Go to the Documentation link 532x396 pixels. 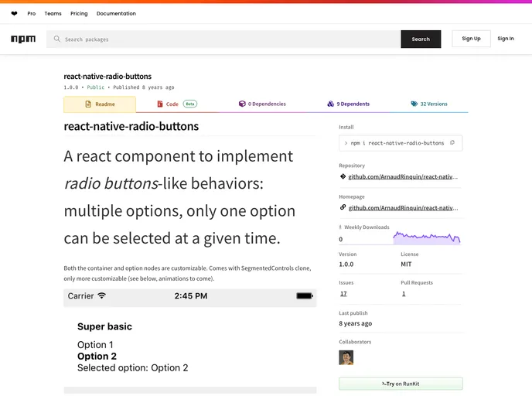coord(116,13)
